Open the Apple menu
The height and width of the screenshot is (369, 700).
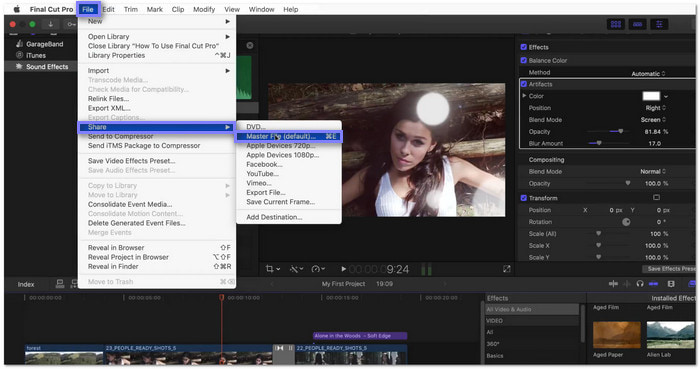(x=17, y=9)
